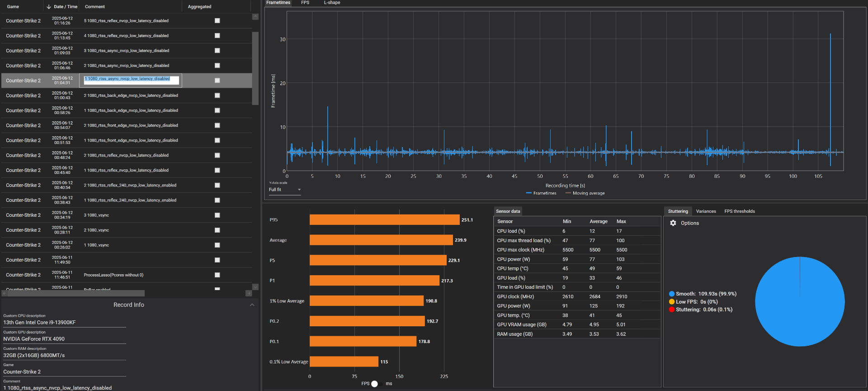868x391 pixels.
Task: Switch to the Frametimes tab
Action: [x=278, y=3]
